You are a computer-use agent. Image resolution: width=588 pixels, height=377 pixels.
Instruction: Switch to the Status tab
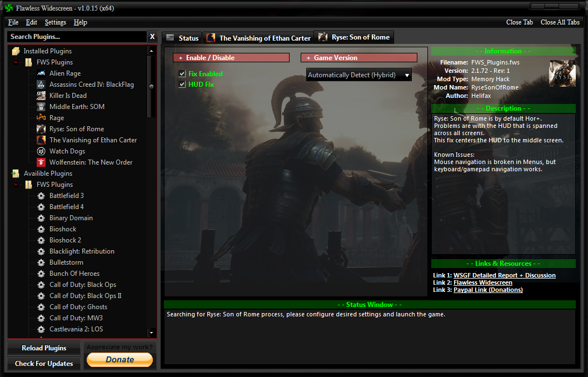tap(182, 38)
